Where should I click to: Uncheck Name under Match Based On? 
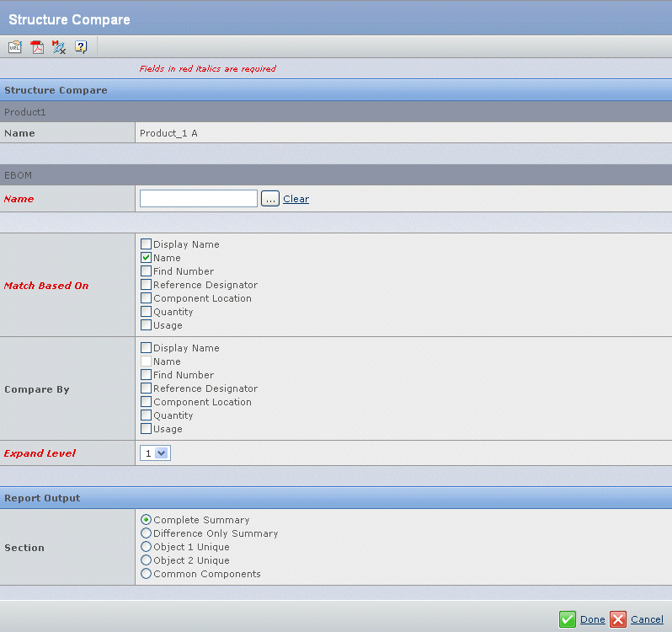coord(147,258)
